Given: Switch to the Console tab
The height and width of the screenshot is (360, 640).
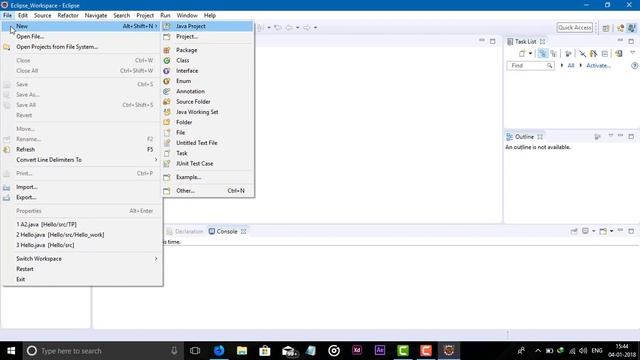Looking at the screenshot, I should coord(227,231).
